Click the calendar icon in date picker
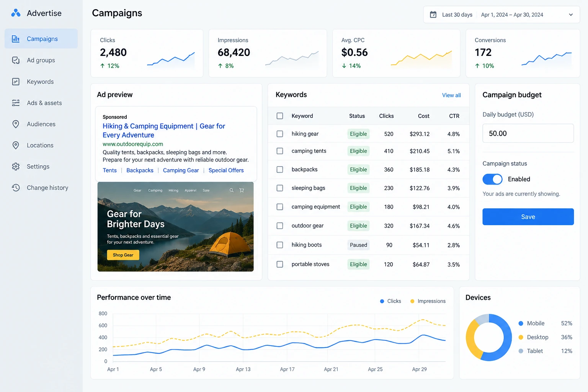The width and height of the screenshot is (588, 392). 433,15
